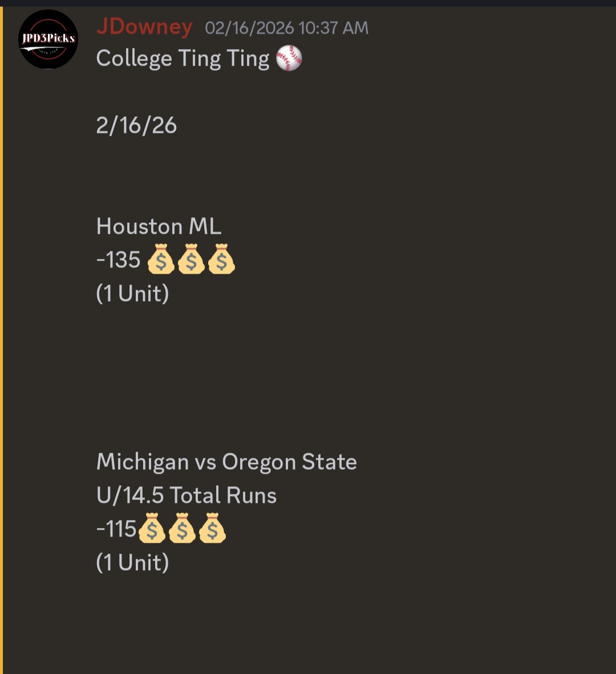
Task: Click the Houston ML pick text
Action: click(x=159, y=226)
